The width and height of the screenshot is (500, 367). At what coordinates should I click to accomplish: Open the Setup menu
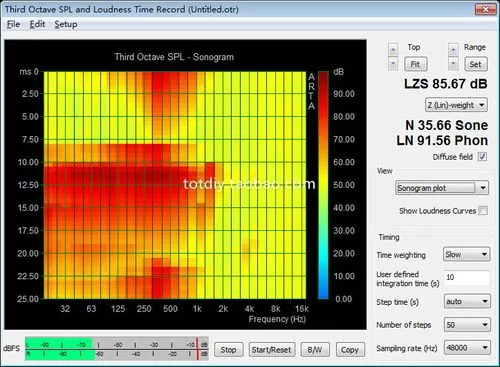[66, 24]
